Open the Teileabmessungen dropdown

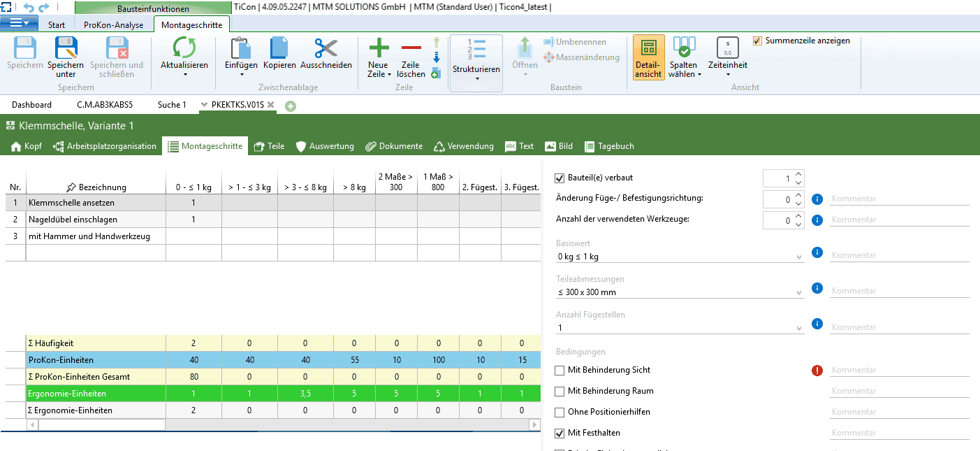coord(799,293)
